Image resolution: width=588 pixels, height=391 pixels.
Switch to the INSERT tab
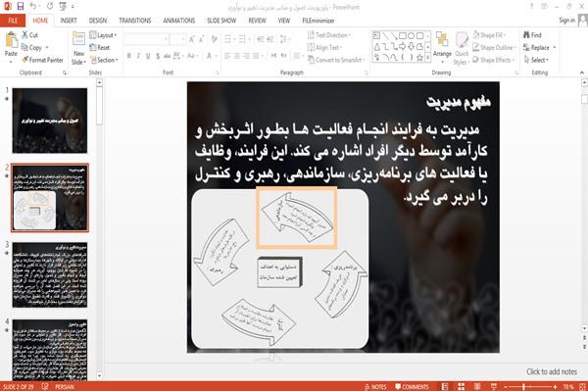click(x=69, y=21)
